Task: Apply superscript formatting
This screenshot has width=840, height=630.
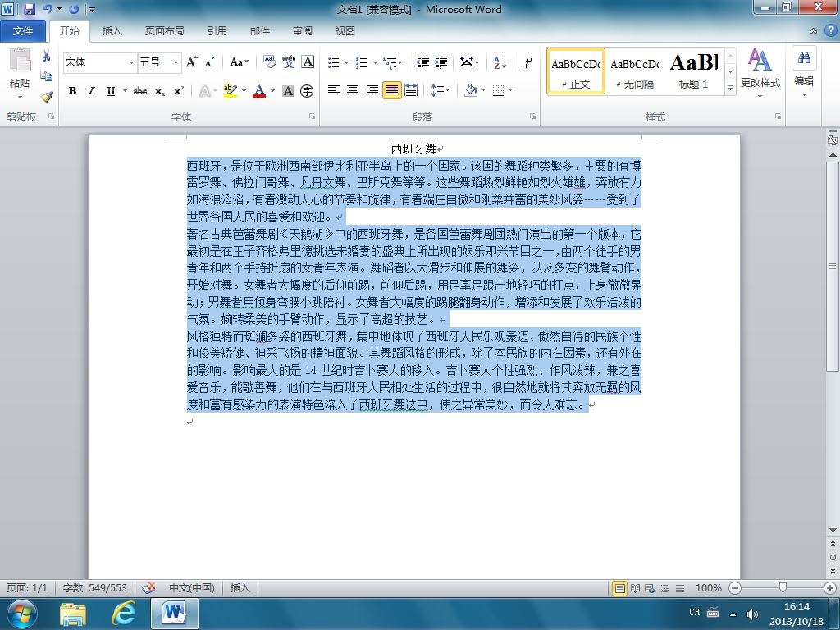Action: tap(178, 91)
